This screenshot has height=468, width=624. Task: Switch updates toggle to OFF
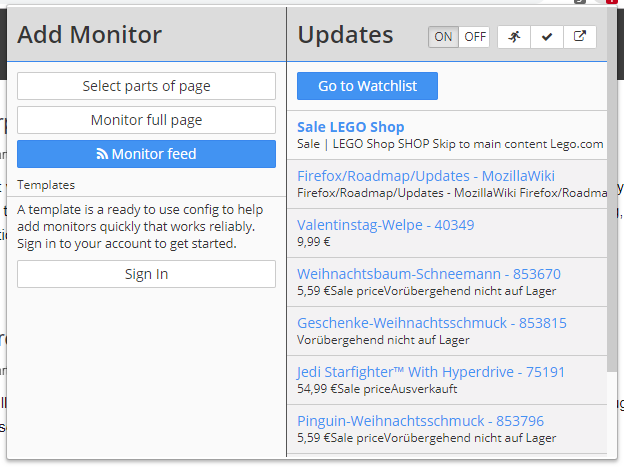474,37
